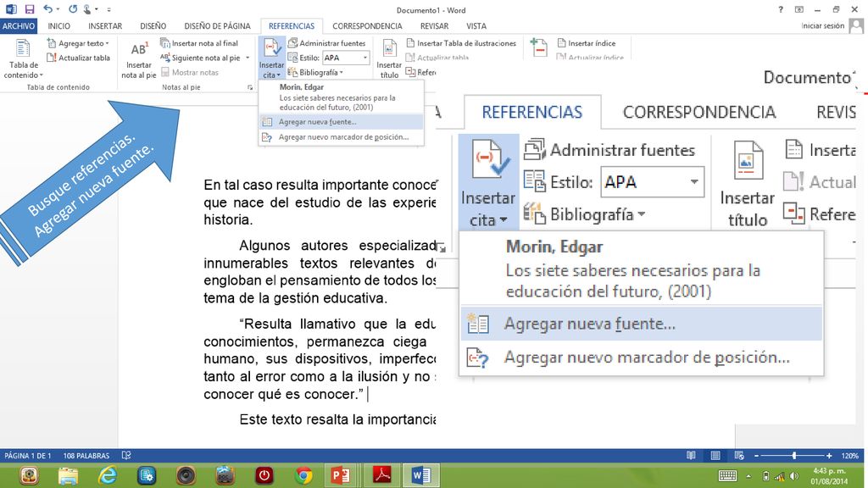The height and width of the screenshot is (488, 868).
Task: Click the Save icon in the title bar
Action: 30,9
